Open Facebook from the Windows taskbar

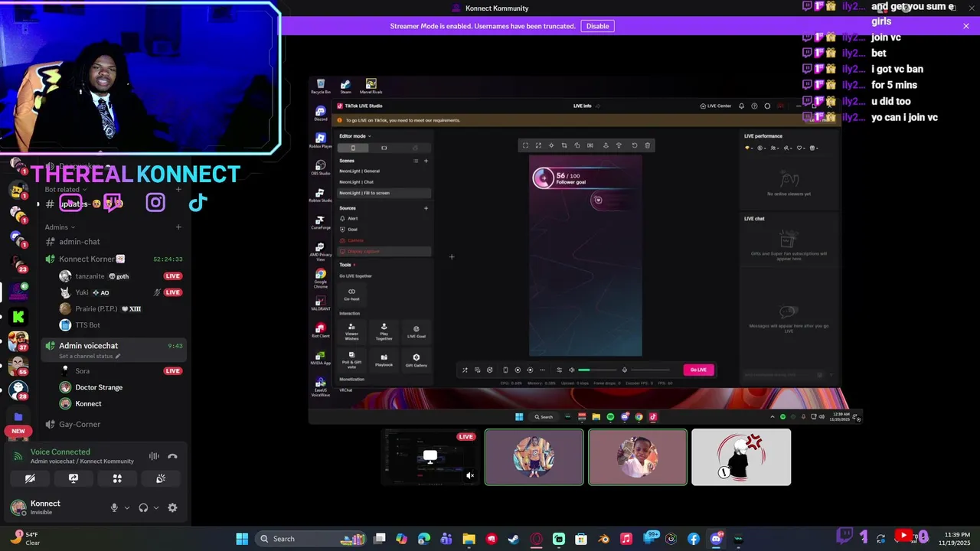tap(694, 539)
